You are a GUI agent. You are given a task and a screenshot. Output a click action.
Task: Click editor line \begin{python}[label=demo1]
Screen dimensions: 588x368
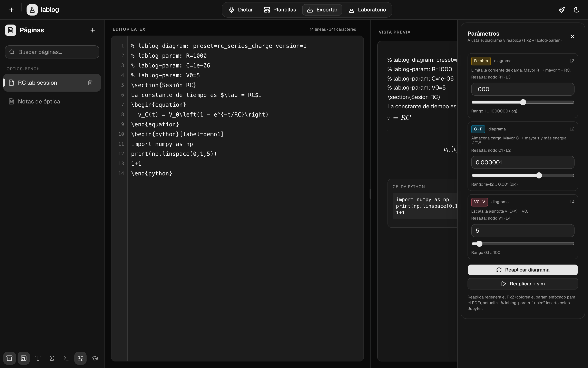(177, 134)
